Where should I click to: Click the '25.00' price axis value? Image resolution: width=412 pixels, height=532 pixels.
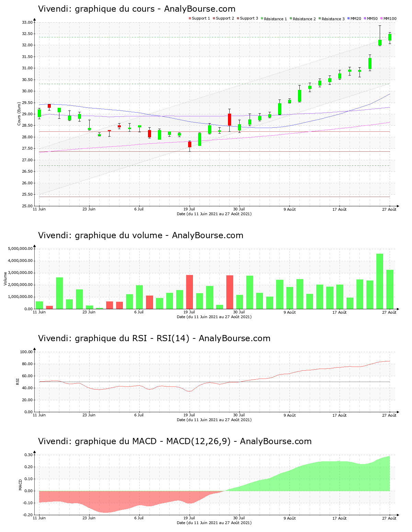click(x=27, y=206)
